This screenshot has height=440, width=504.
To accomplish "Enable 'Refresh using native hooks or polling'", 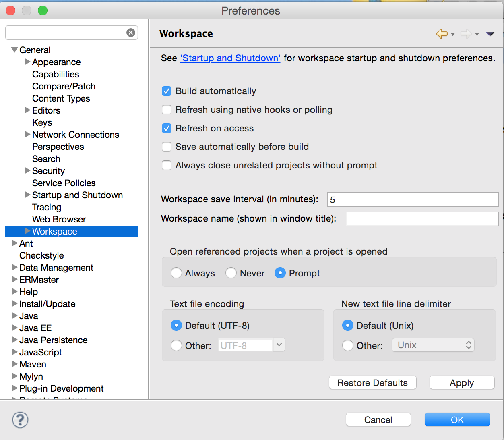I will coord(166,110).
